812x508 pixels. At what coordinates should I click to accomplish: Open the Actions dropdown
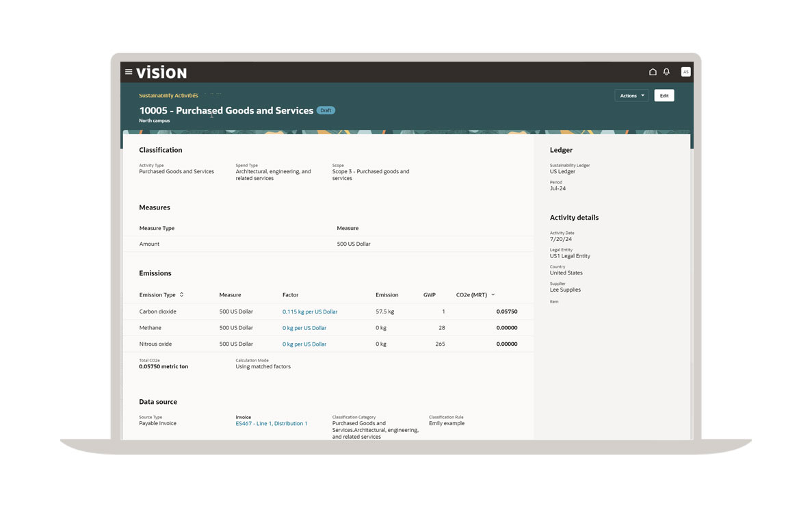[631, 96]
